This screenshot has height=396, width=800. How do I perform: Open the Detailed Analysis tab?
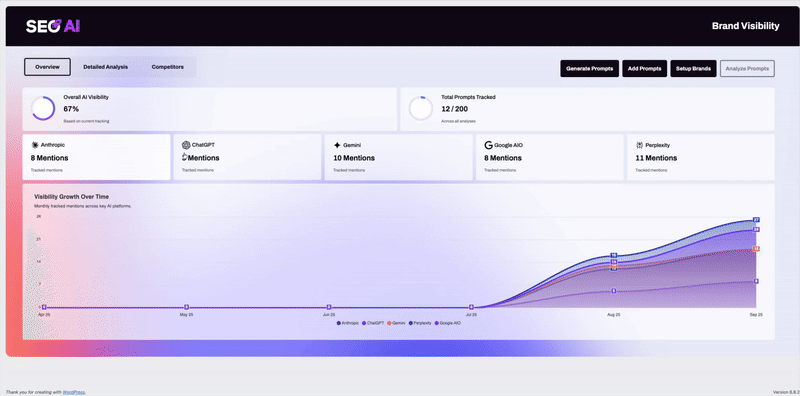click(x=106, y=67)
